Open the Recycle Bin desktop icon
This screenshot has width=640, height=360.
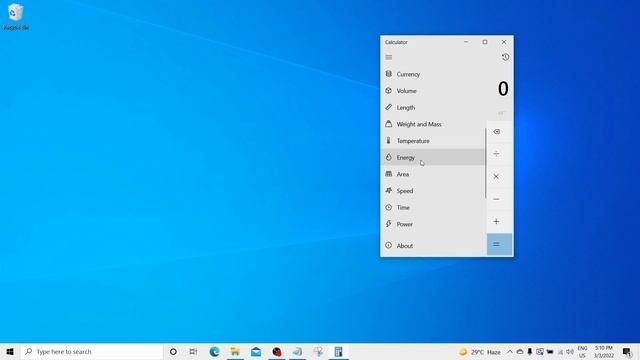(16, 17)
